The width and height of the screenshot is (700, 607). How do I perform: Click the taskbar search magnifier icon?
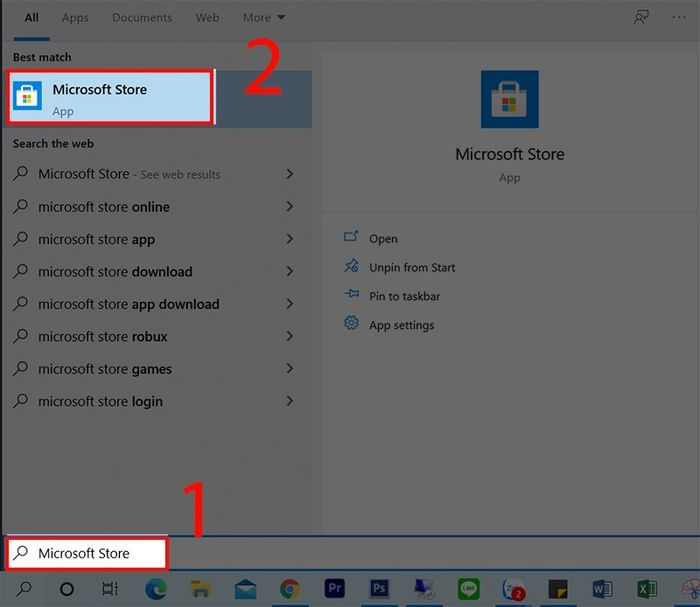pos(24,589)
